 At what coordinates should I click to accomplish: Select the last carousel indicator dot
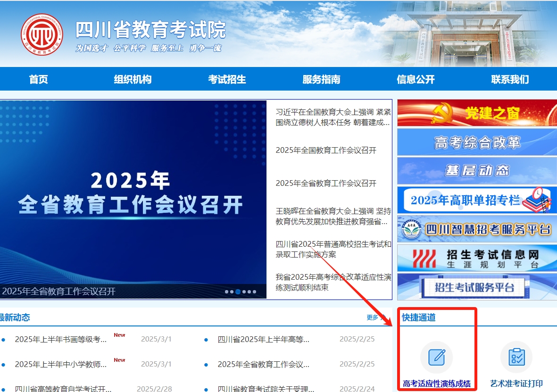pyautogui.click(x=255, y=292)
